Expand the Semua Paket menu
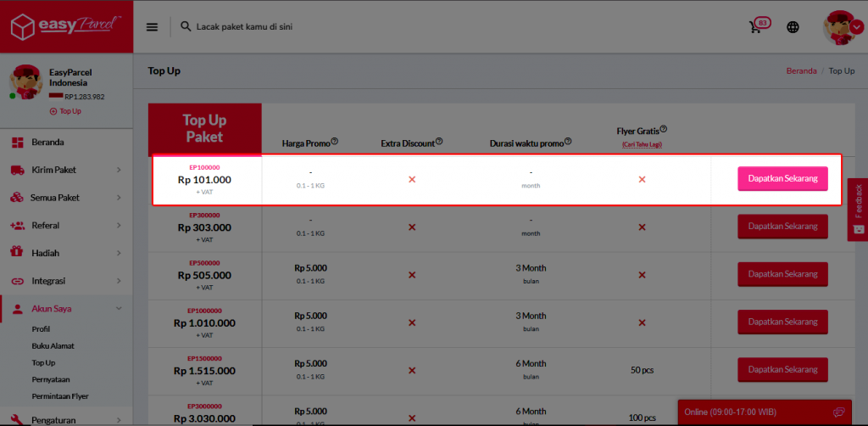 pos(66,198)
